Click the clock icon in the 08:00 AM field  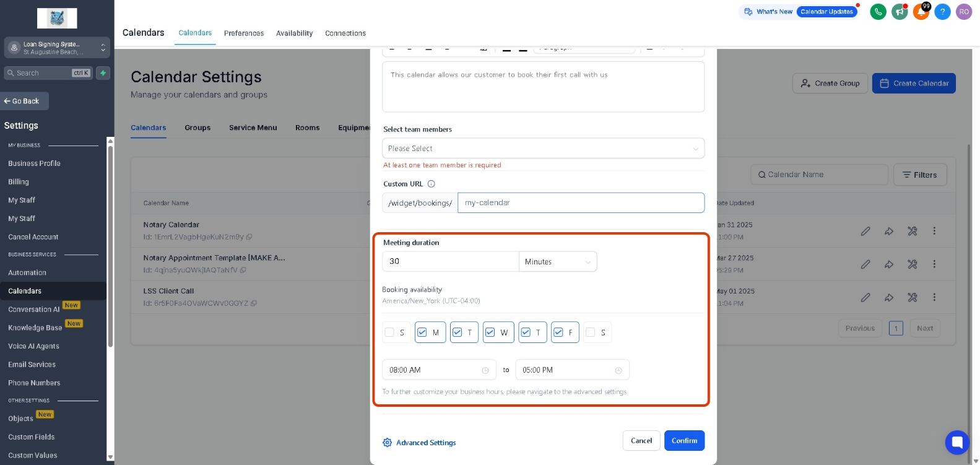point(485,370)
